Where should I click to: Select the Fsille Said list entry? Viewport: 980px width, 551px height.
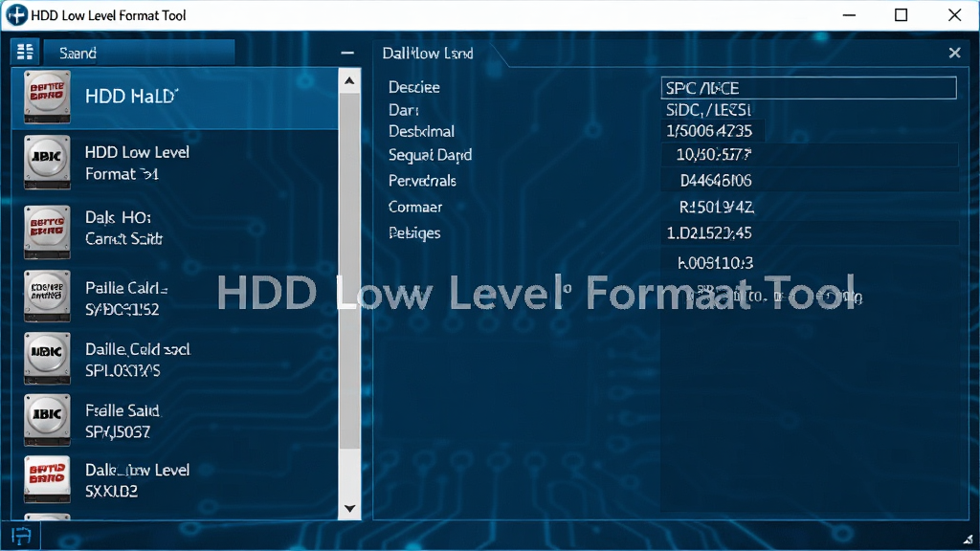tap(175, 421)
